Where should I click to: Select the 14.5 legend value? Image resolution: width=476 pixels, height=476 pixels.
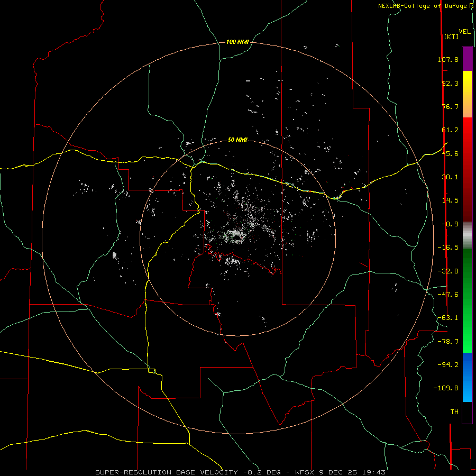450,200
